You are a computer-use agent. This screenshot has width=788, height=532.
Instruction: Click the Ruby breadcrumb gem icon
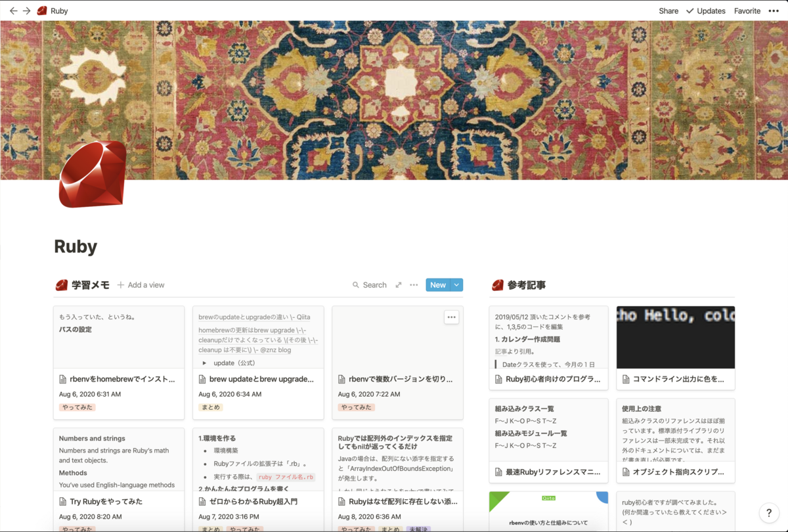coord(42,11)
